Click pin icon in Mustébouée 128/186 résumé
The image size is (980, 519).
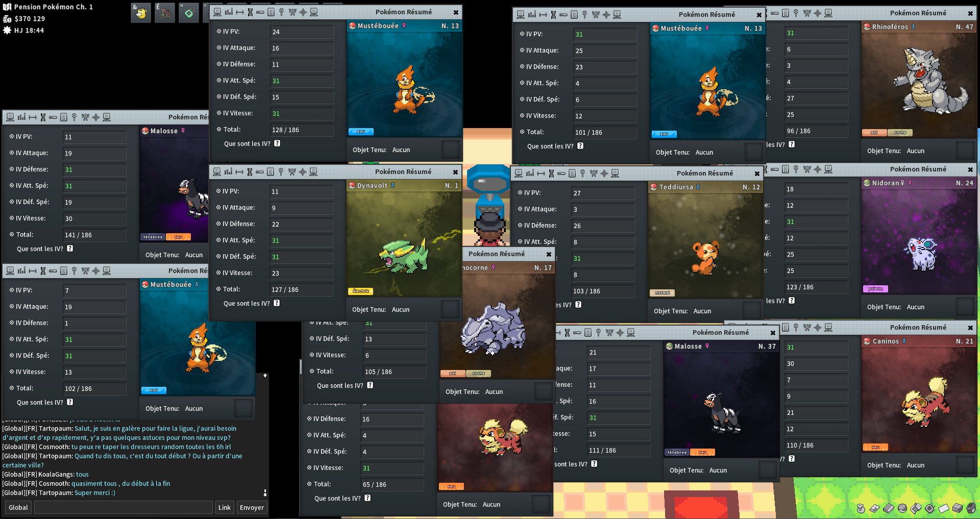pyautogui.click(x=282, y=12)
